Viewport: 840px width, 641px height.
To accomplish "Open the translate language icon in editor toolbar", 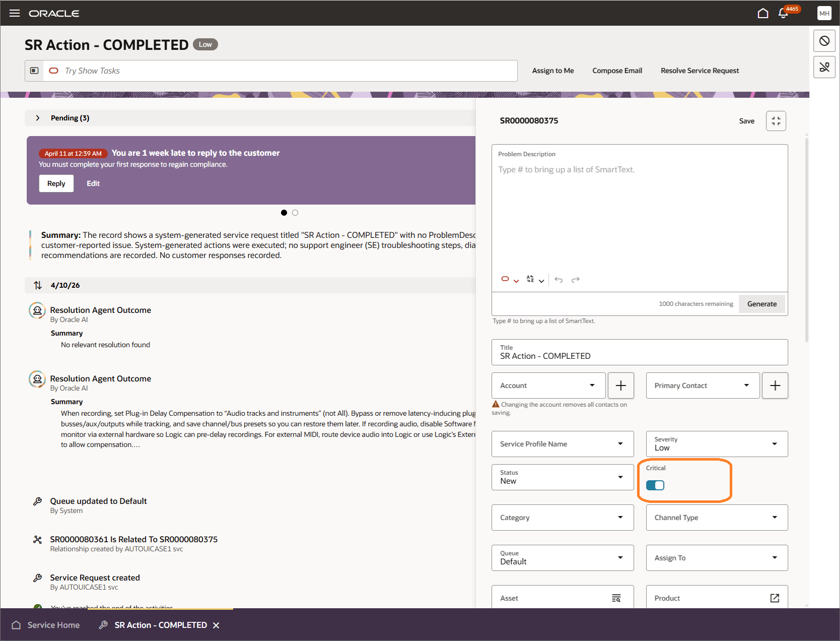I will pos(535,280).
